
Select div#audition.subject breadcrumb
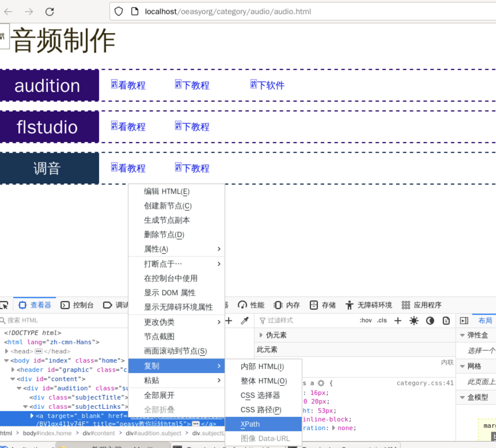click(153, 433)
